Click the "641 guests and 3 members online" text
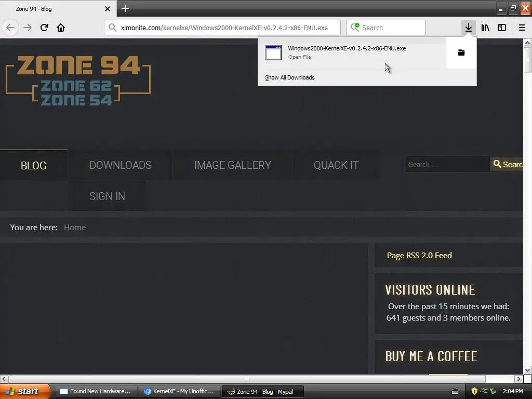This screenshot has width=532, height=399. 448,317
